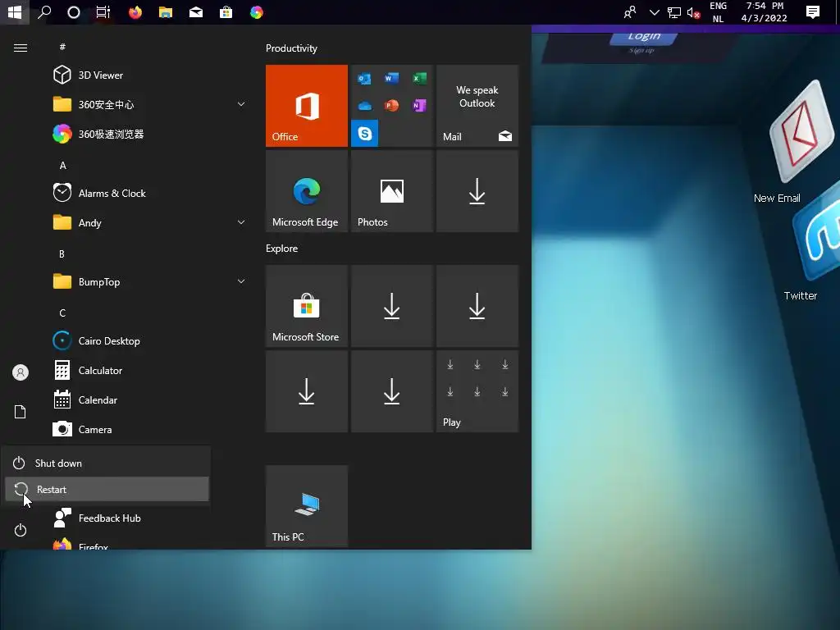Open the Microsoft Edge tile
The image size is (840, 630).
coord(307,191)
